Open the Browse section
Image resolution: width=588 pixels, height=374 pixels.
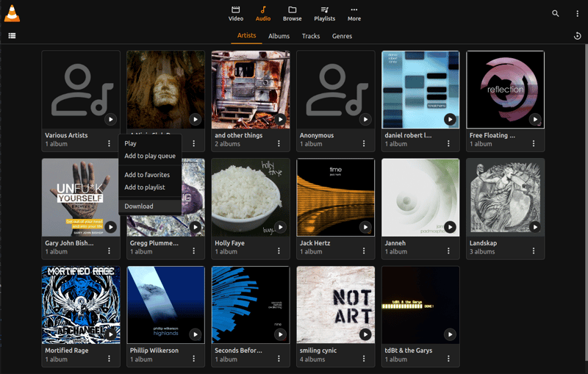[x=292, y=13]
